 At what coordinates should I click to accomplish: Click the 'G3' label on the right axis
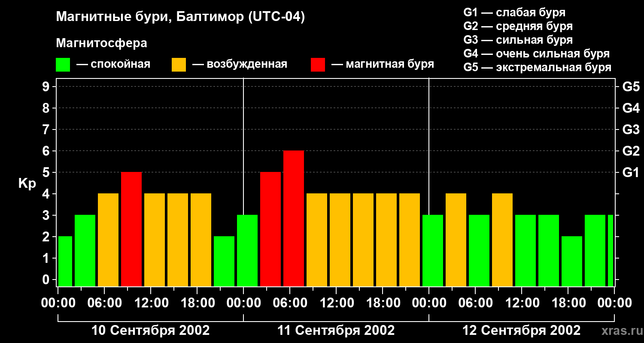coord(631,129)
